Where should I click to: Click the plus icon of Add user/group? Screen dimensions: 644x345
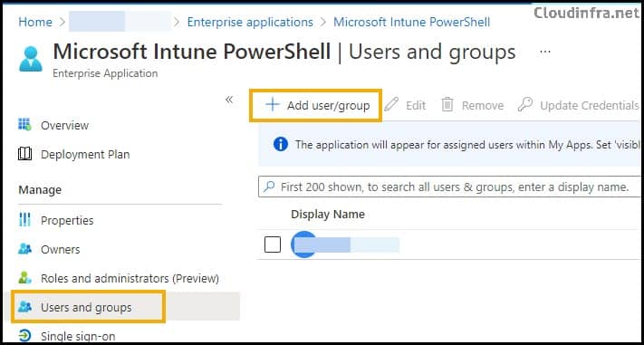273,105
